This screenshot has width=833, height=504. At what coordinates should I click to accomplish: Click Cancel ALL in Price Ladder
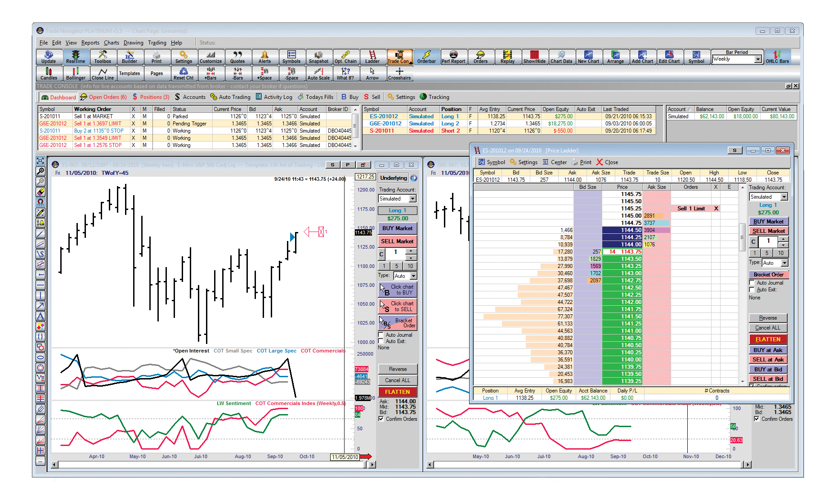coord(768,328)
